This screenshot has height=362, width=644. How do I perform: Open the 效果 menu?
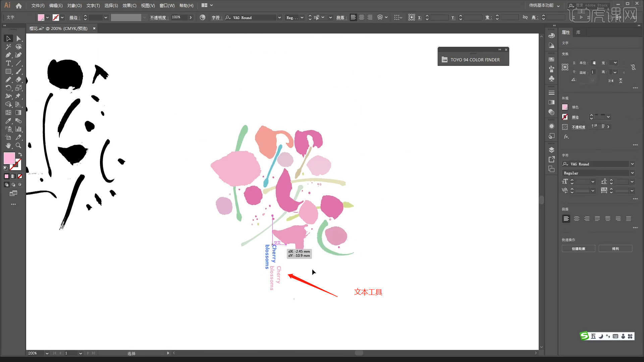(128, 5)
